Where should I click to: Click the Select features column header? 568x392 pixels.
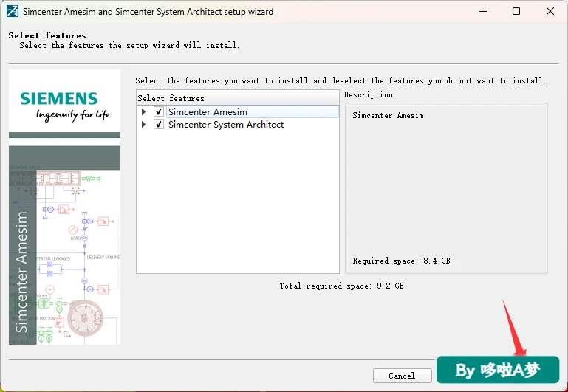pyautogui.click(x=238, y=98)
